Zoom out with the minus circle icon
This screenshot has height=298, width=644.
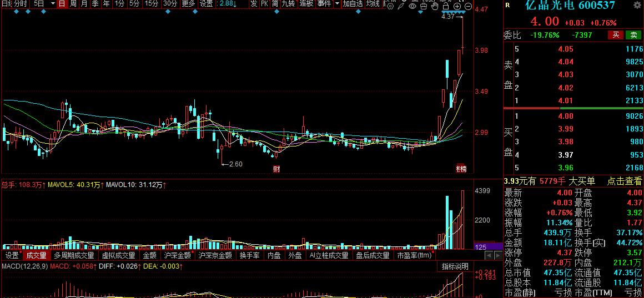pos(468,6)
